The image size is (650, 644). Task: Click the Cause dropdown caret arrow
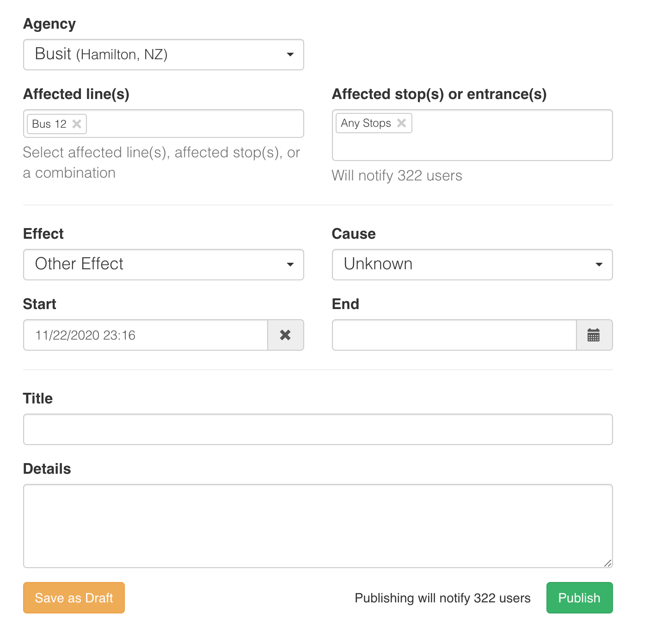(x=599, y=265)
